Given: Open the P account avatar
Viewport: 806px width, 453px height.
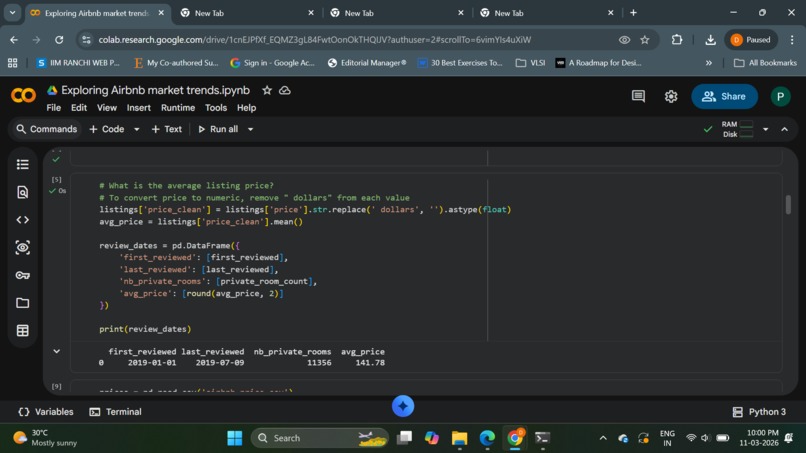Looking at the screenshot, I should tap(780, 97).
